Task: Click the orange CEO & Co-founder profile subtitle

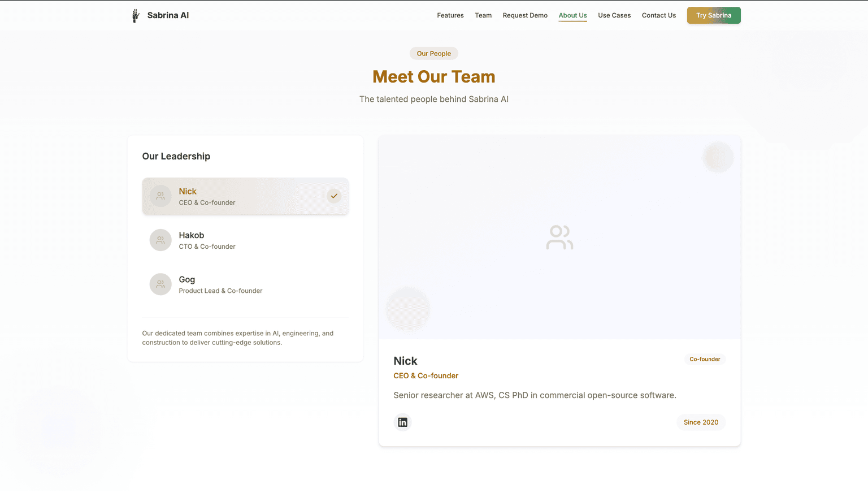Action: coord(426,376)
